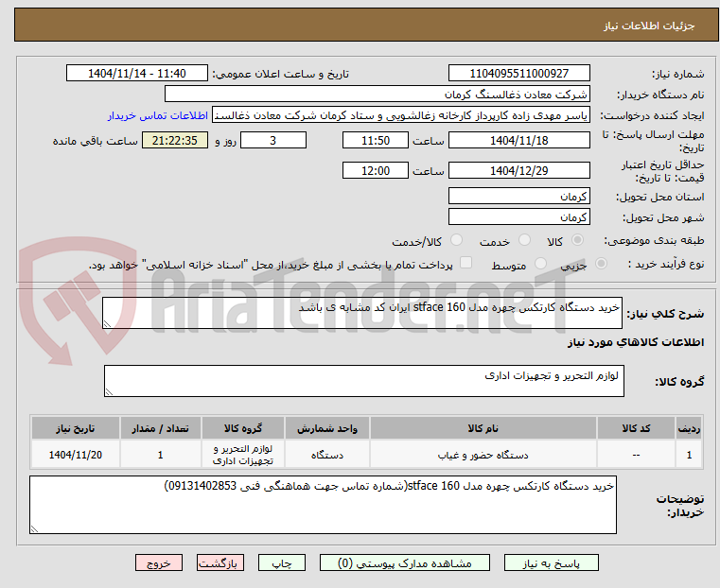Click the نام کالا column header
Viewport: 720px width, 588px height.
483,428
